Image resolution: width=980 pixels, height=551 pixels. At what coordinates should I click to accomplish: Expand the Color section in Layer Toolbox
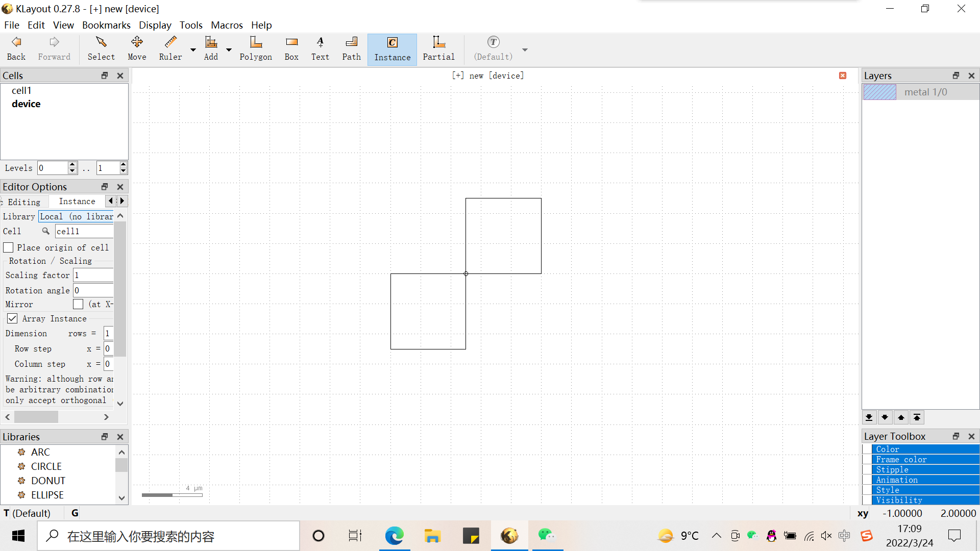(888, 449)
